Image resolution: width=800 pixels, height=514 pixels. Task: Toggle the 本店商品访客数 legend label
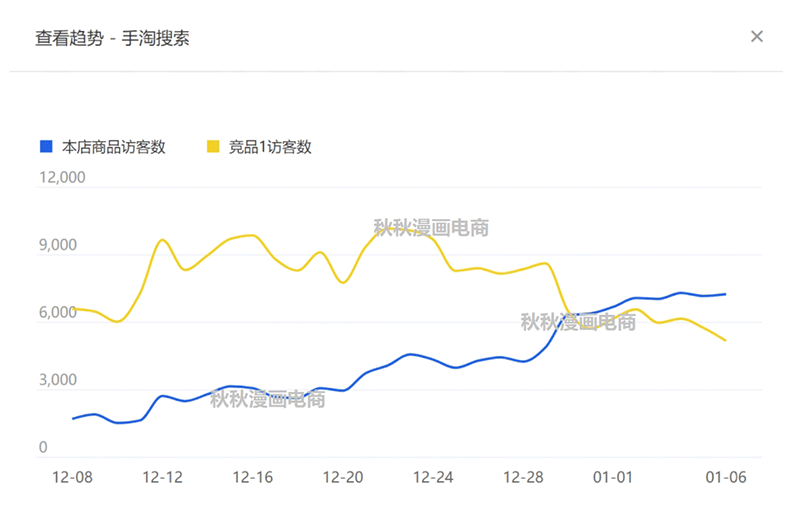point(113,147)
